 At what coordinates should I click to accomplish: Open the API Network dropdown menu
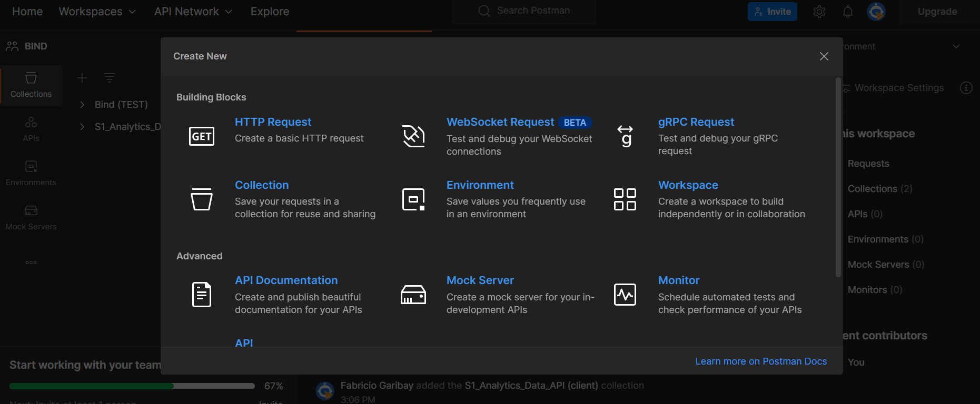pyautogui.click(x=193, y=12)
